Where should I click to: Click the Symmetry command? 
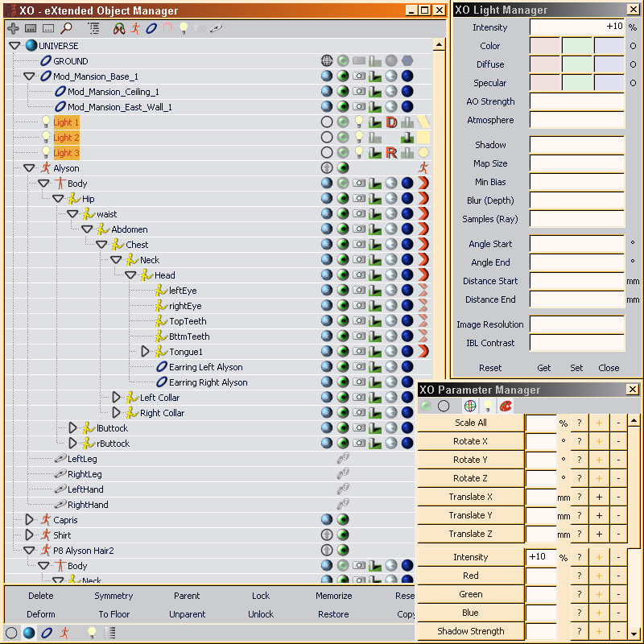(114, 596)
